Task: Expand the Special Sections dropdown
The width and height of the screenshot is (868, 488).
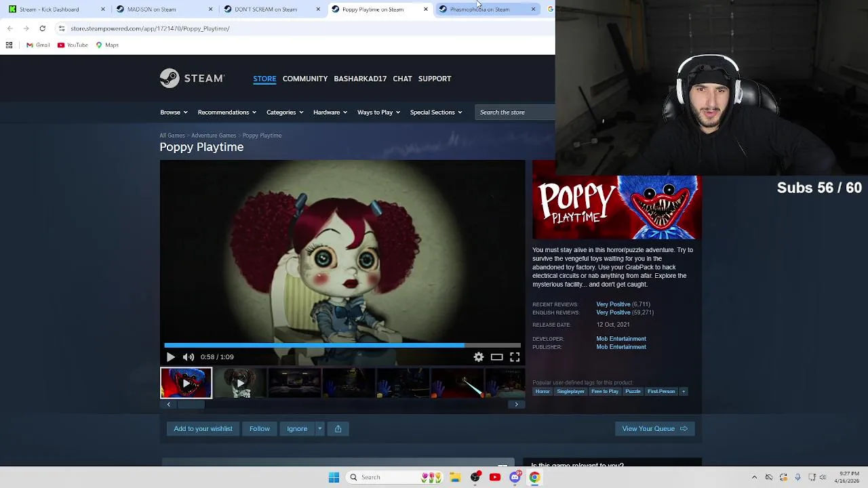Action: (436, 113)
